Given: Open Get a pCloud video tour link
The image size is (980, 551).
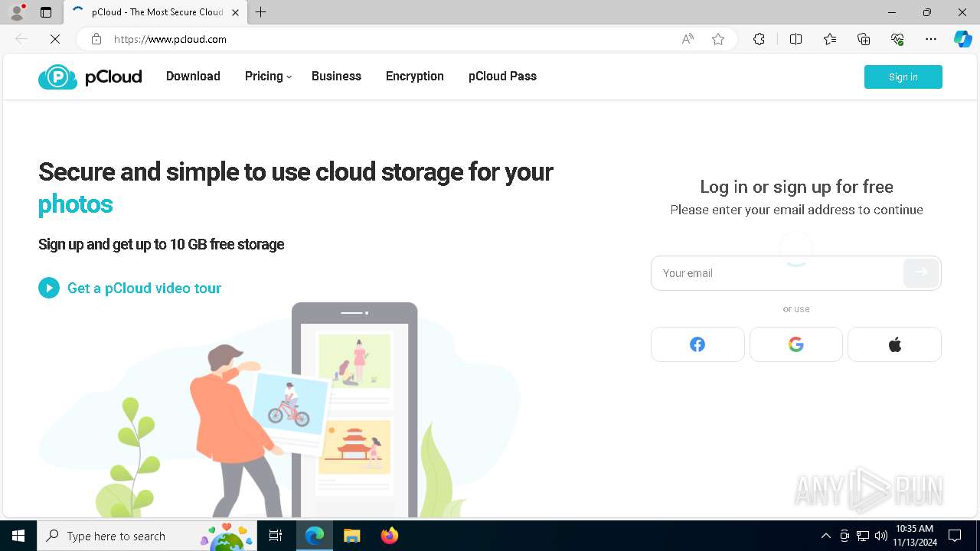Looking at the screenshot, I should tap(144, 288).
